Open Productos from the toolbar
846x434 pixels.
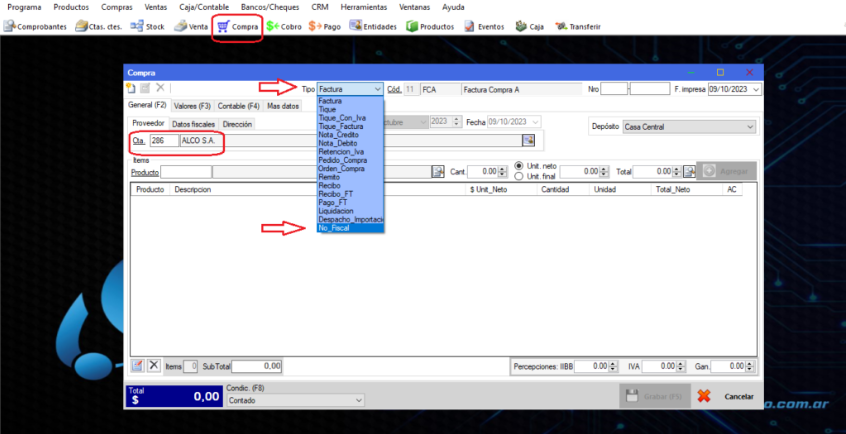point(431,26)
